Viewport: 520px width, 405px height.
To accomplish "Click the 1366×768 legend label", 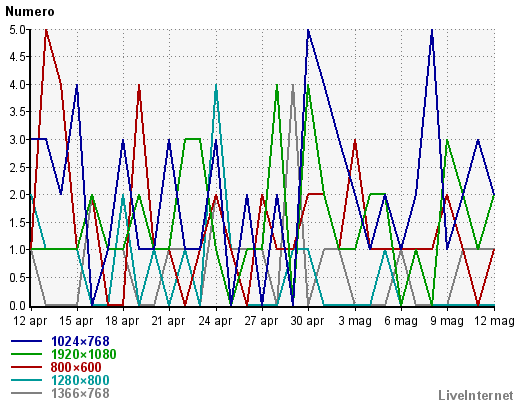I will pyautogui.click(x=80, y=393).
